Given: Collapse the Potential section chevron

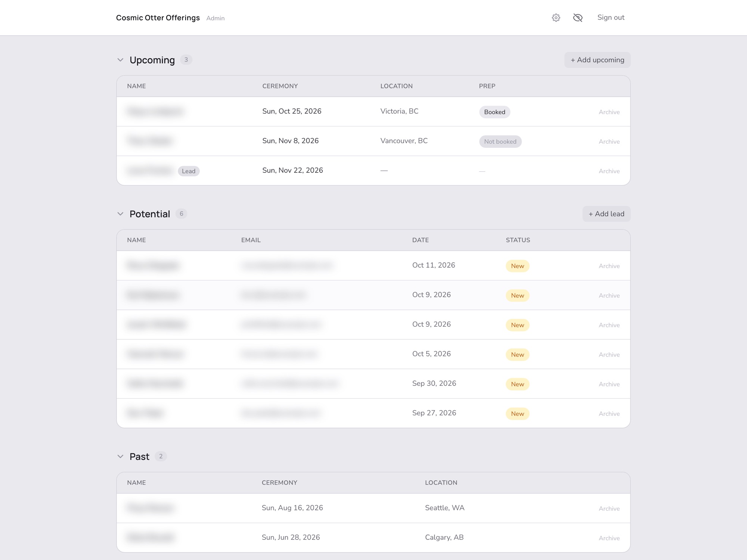Looking at the screenshot, I should click(120, 214).
